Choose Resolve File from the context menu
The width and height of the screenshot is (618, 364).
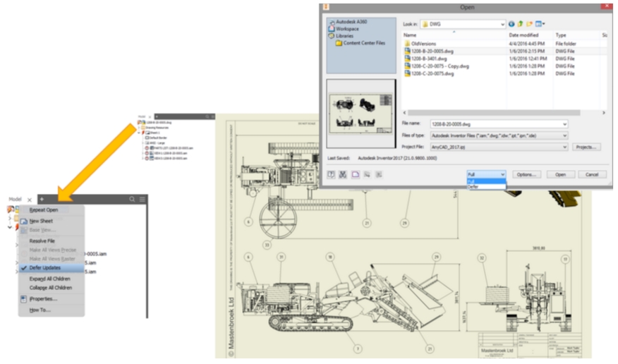[x=42, y=241]
